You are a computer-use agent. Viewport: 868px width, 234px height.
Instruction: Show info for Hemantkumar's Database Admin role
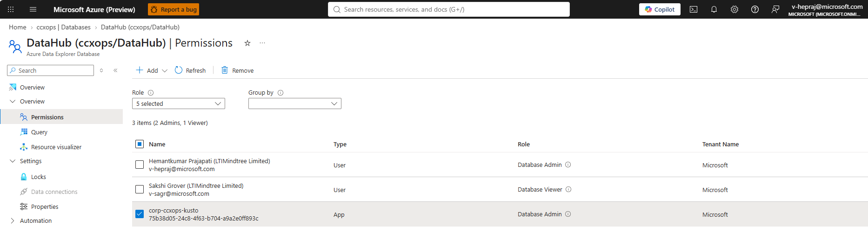click(568, 165)
